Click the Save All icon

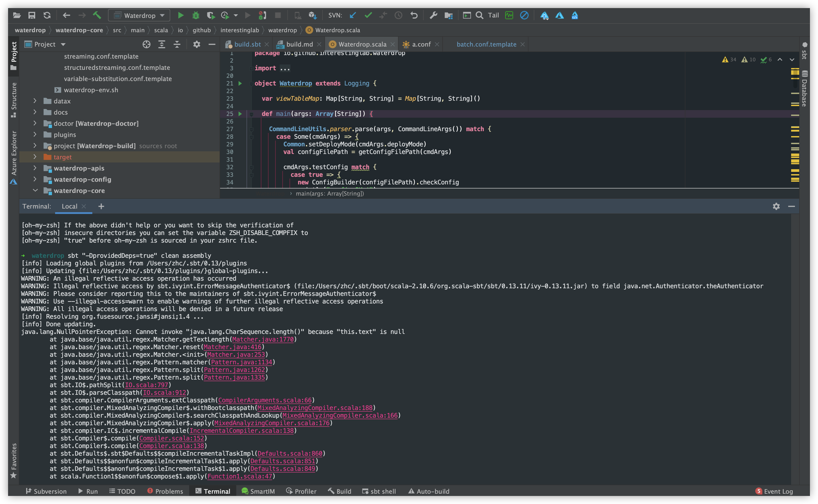point(32,15)
